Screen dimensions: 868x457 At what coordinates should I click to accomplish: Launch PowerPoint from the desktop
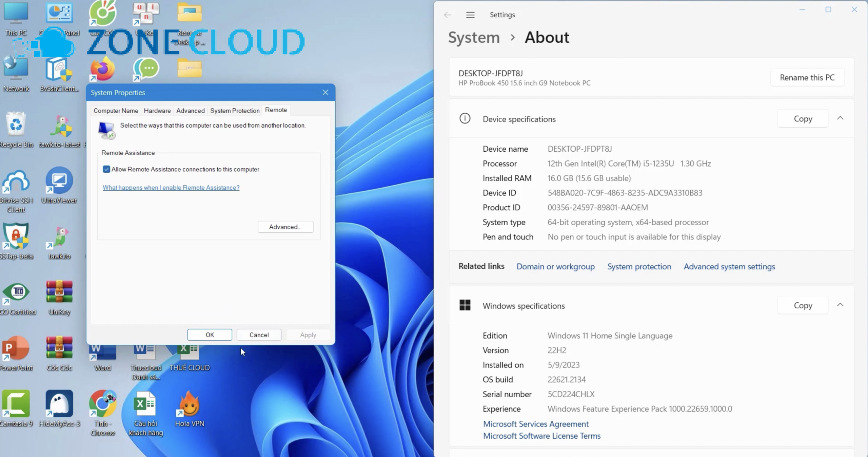[x=16, y=353]
